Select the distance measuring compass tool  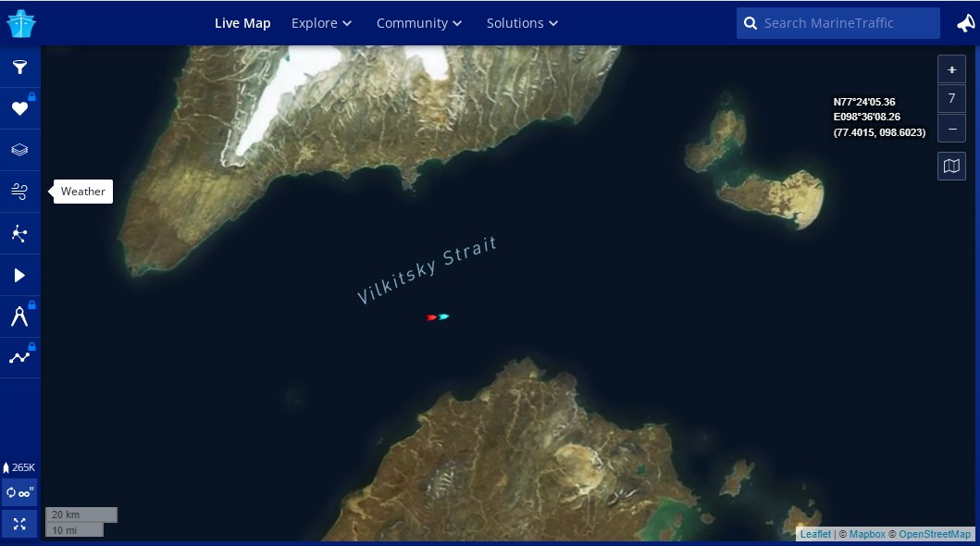(x=20, y=316)
